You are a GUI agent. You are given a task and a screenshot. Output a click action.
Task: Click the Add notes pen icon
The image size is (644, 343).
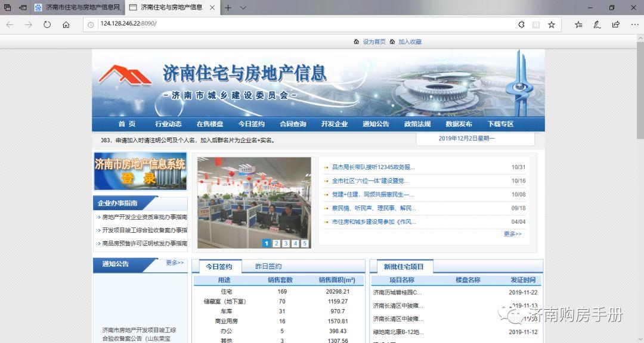[x=597, y=24]
